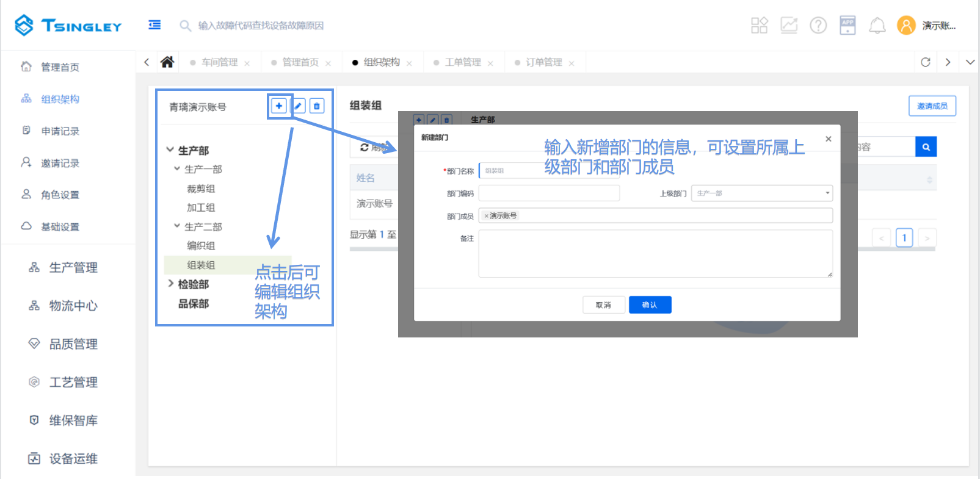Switch to the 工单管理 tab
This screenshot has width=980, height=479.
pos(462,62)
